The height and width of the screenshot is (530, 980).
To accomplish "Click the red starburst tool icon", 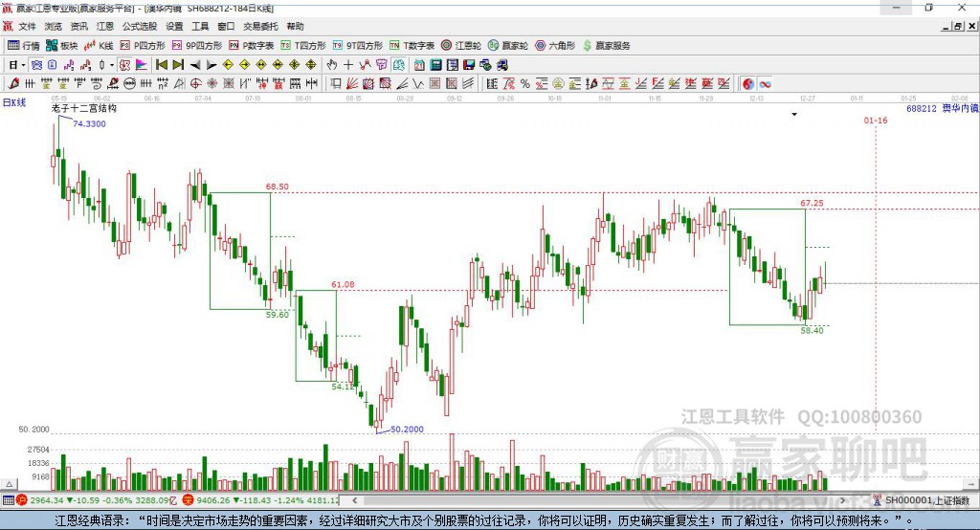I will [212, 83].
